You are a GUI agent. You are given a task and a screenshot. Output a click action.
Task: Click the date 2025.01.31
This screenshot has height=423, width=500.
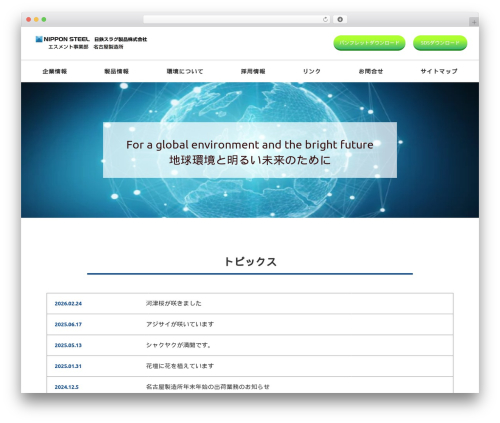point(68,366)
